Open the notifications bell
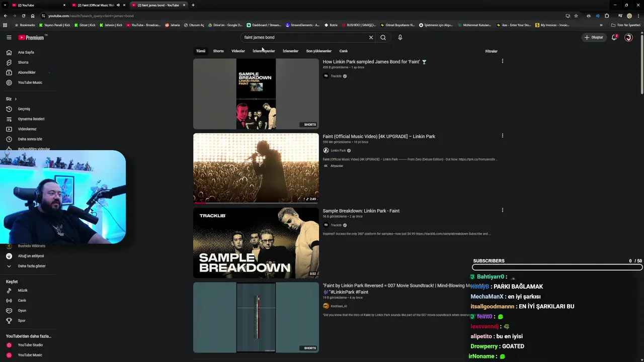 (614, 37)
